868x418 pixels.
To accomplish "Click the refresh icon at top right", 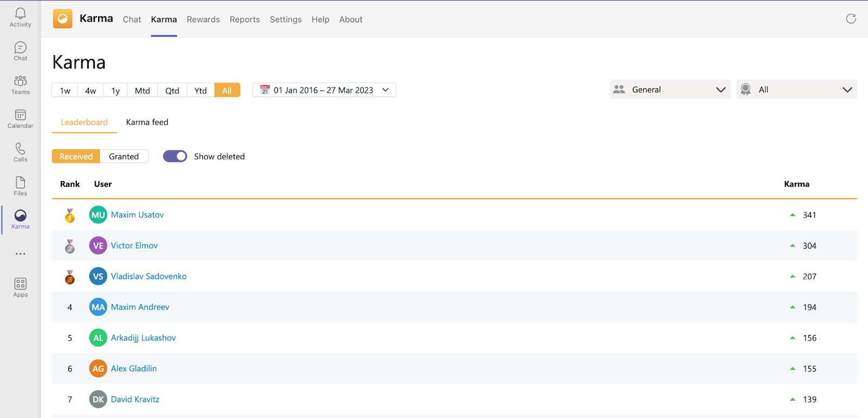I will 851,19.
